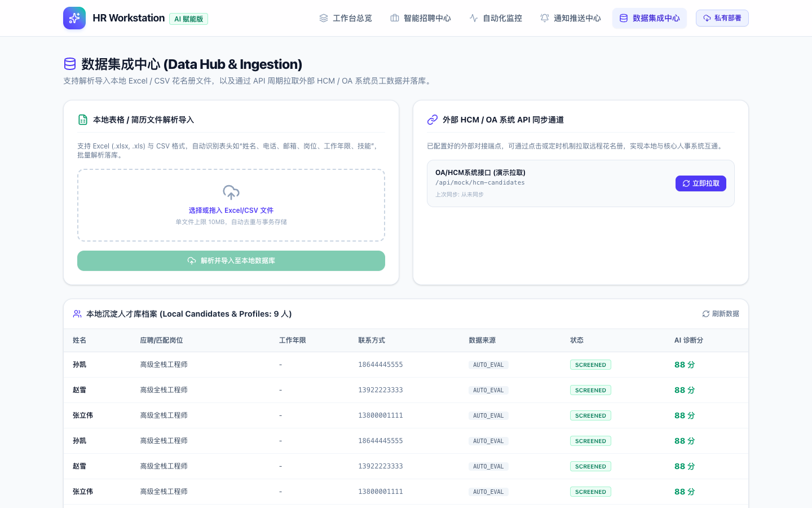Open the 工作台总览 tab
812x508 pixels.
click(346, 18)
